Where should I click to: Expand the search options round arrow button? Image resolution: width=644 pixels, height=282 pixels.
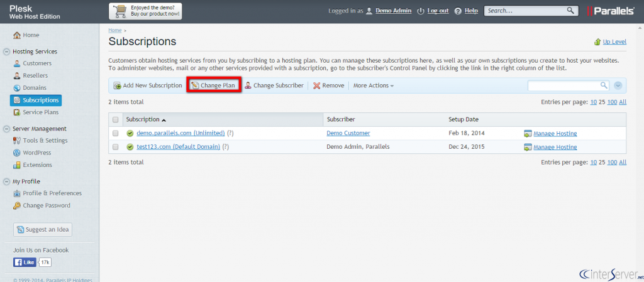pyautogui.click(x=618, y=85)
